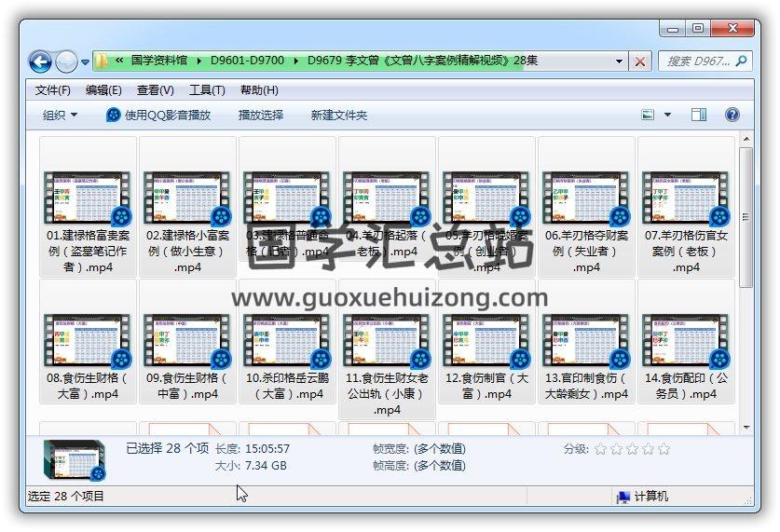
Task: Select video 01.建禄格富贵案例 thumbnail
Action: (88, 198)
